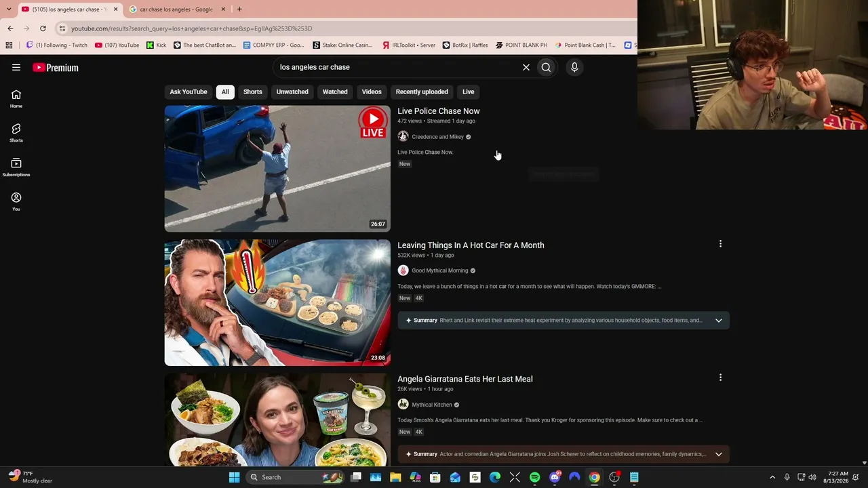Open Leaving Things In A Hot Car title link

coord(471,245)
